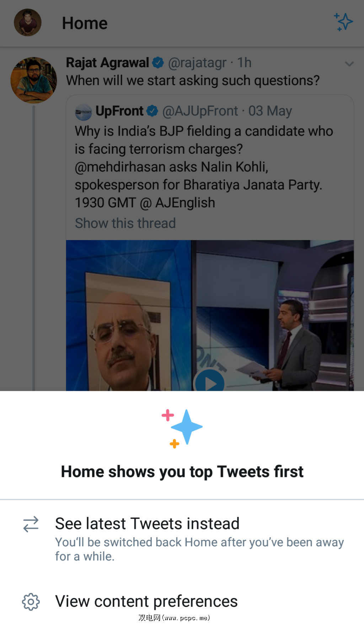
Task: Click the gear settings icon
Action: tap(31, 602)
